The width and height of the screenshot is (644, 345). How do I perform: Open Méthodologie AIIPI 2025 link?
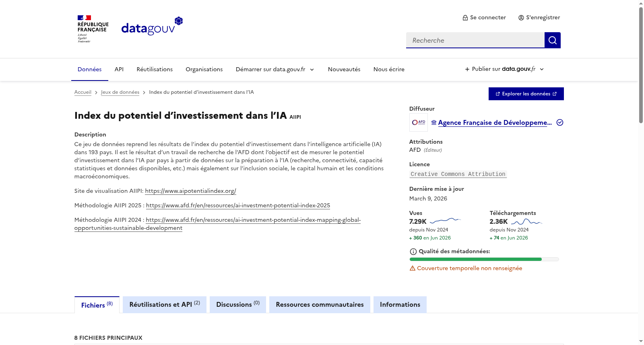pyautogui.click(x=238, y=205)
